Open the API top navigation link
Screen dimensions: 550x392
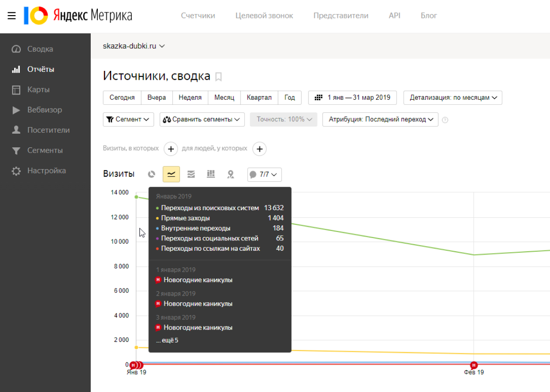[394, 16]
